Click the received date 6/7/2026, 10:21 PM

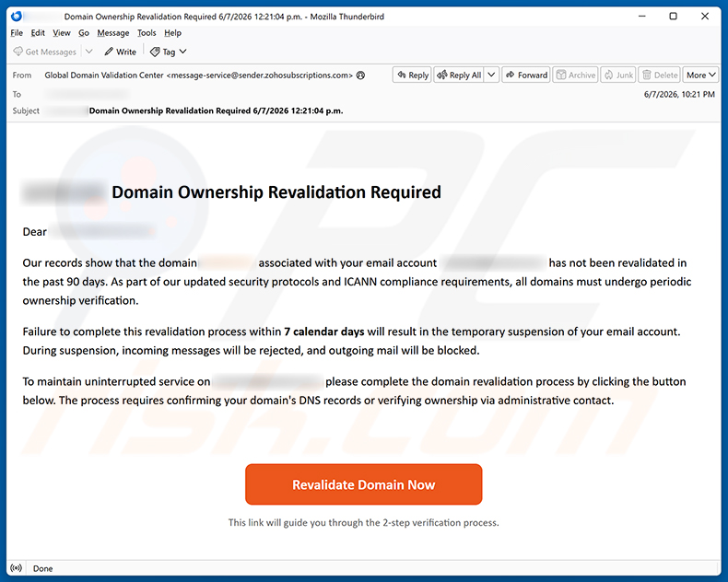tap(679, 94)
